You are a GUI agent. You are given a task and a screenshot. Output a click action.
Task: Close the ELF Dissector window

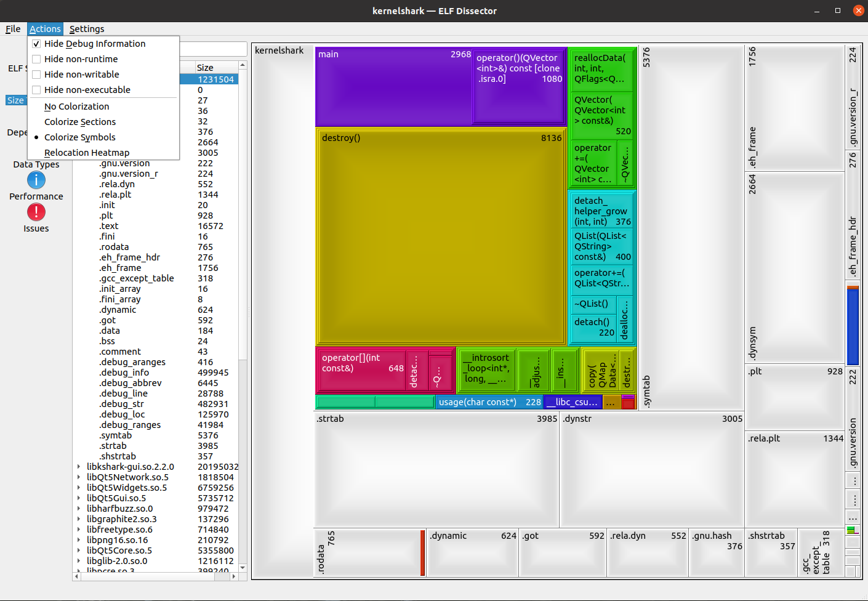point(858,10)
